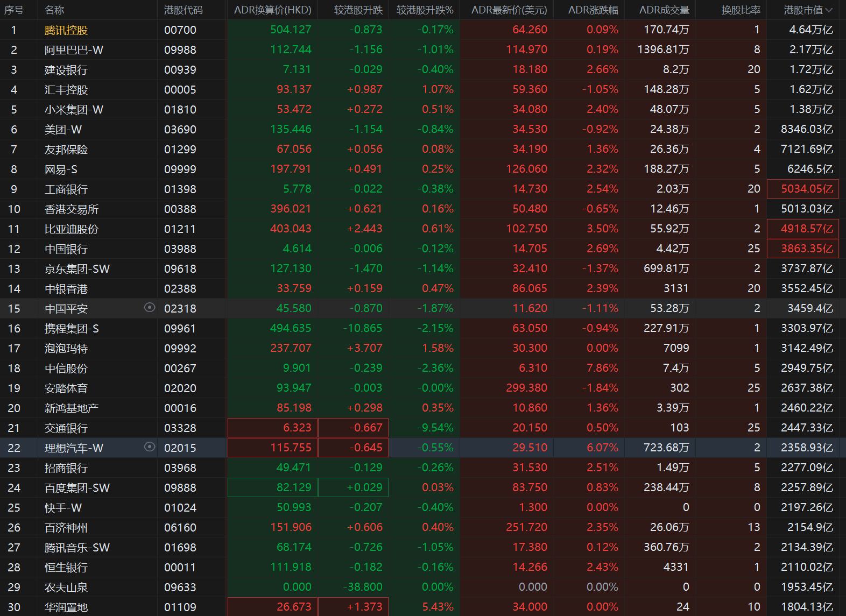846x616 pixels.
Task: Click market cap 5034.05亿 for 工商银行
Action: pos(802,189)
